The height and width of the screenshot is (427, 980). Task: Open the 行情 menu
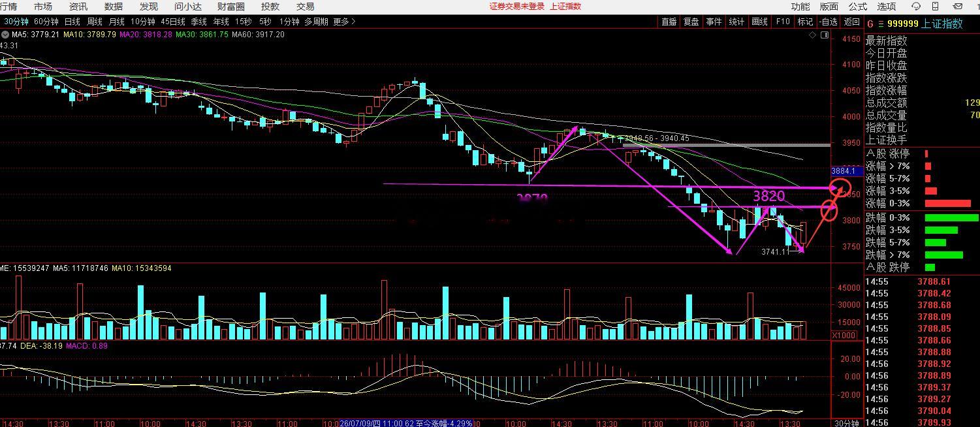pos(8,7)
